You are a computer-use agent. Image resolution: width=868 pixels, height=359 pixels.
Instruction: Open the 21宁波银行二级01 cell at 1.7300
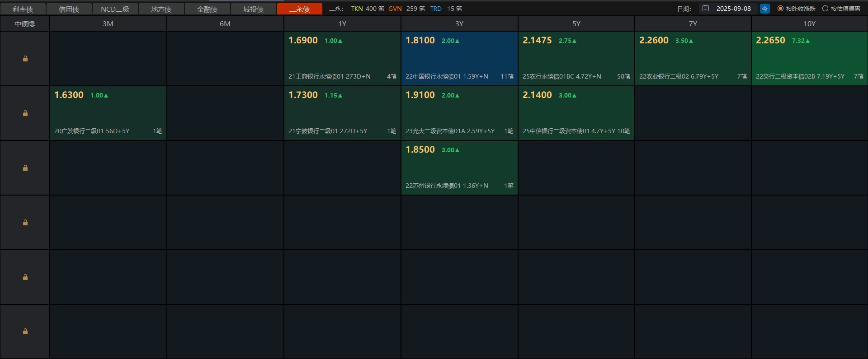point(342,113)
